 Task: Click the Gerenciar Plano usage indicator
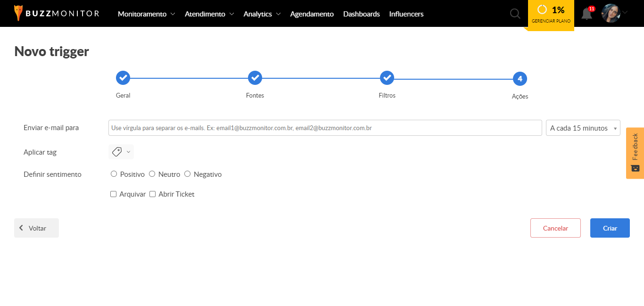551,14
